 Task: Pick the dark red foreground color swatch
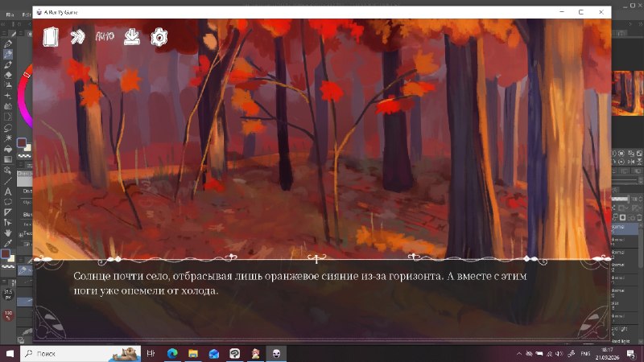[x=22, y=143]
